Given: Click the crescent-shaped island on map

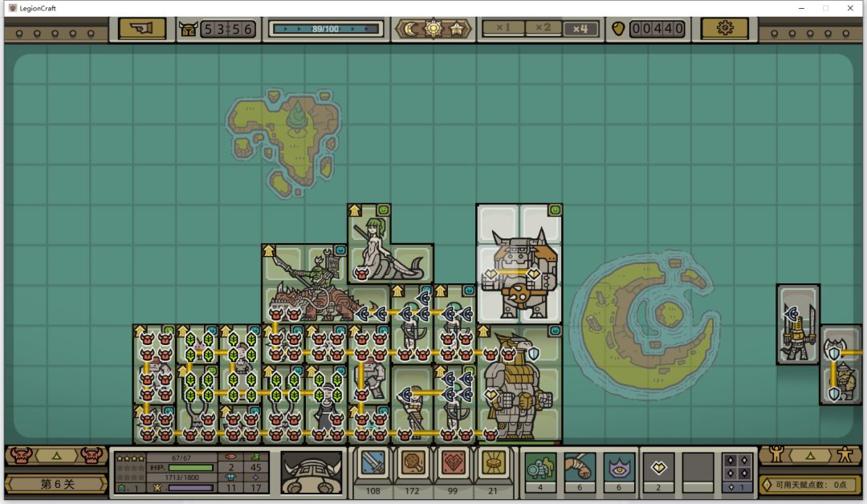Looking at the screenshot, I should 644,326.
